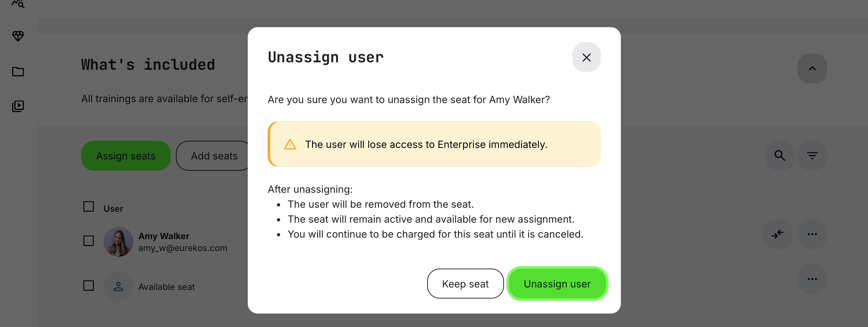Check the Available seat row checkbox

pos(88,286)
